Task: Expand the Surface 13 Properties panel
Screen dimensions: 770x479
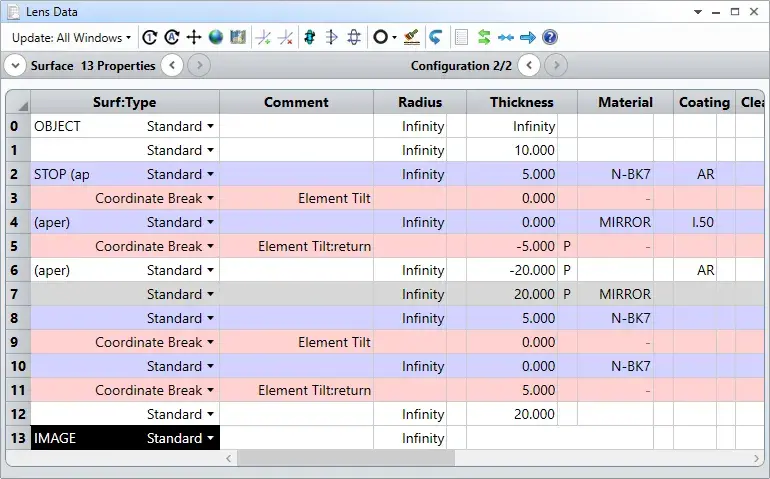Action: [x=15, y=65]
